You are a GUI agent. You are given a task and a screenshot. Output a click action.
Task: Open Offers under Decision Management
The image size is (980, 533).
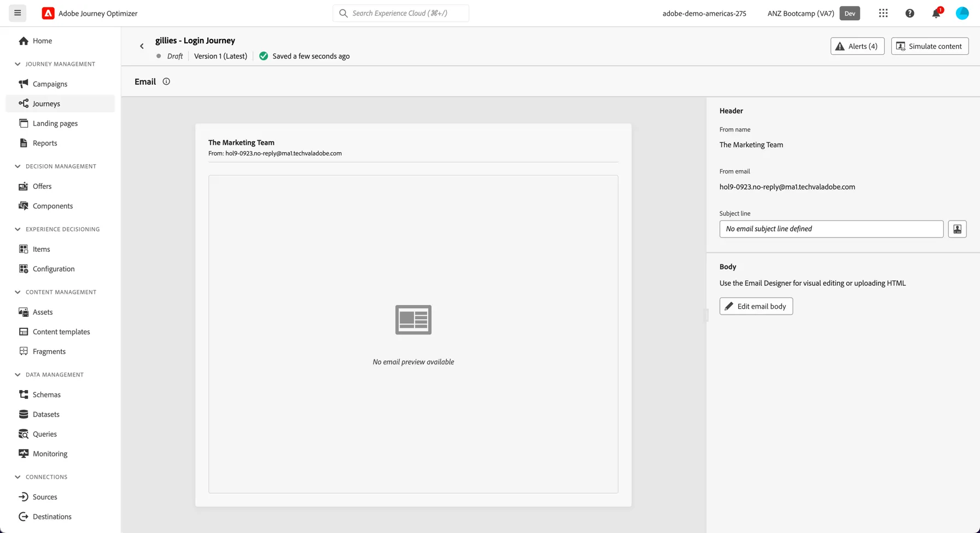pos(60,186)
